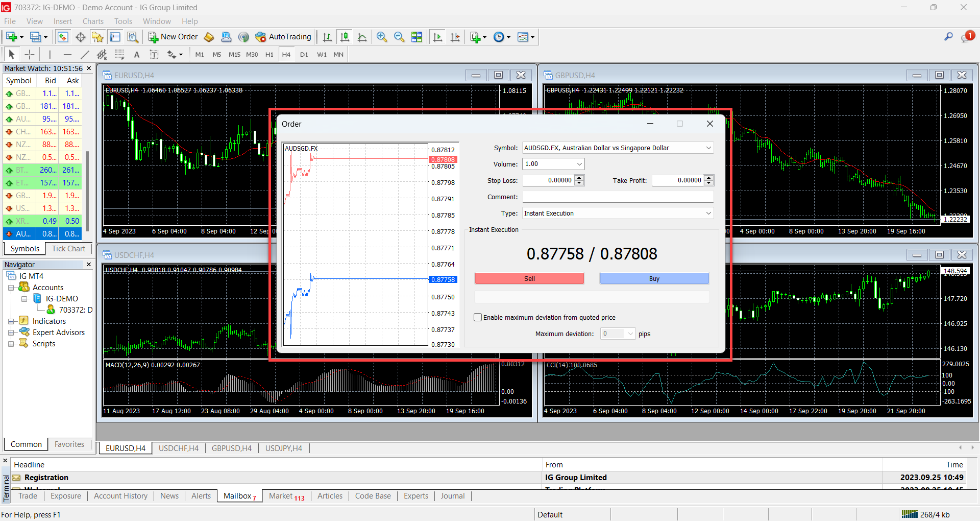
Task: Click the Comment input field
Action: pyautogui.click(x=618, y=197)
